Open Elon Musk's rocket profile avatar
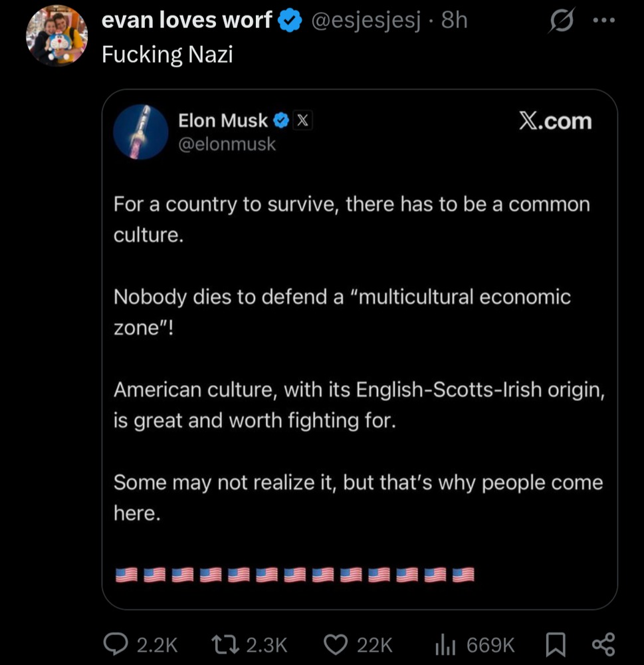This screenshot has width=644, height=665. click(140, 132)
